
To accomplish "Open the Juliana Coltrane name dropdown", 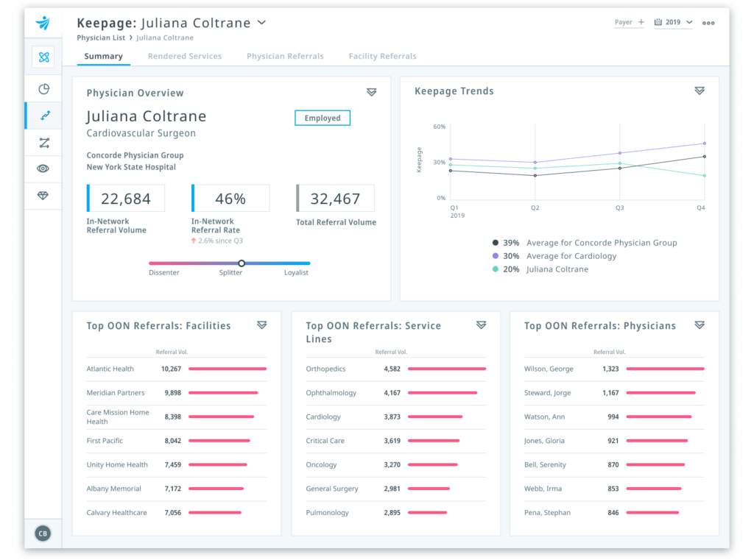I will pos(261,23).
